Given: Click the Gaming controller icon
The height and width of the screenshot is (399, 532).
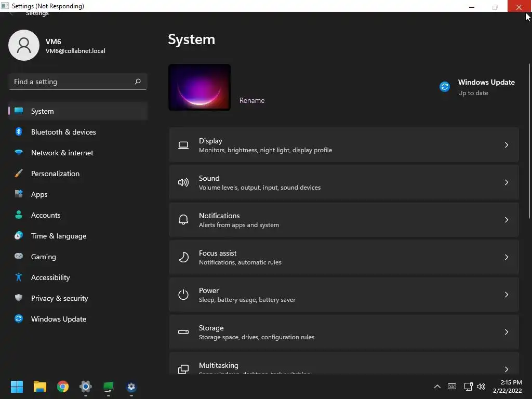Looking at the screenshot, I should 19,256.
